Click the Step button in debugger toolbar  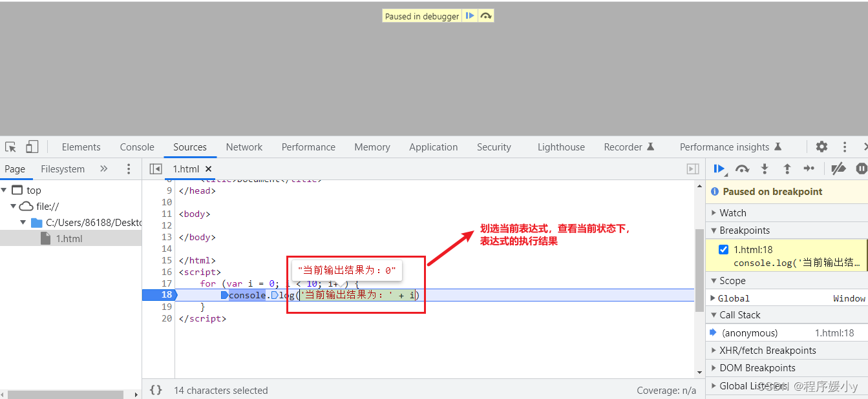(809, 169)
